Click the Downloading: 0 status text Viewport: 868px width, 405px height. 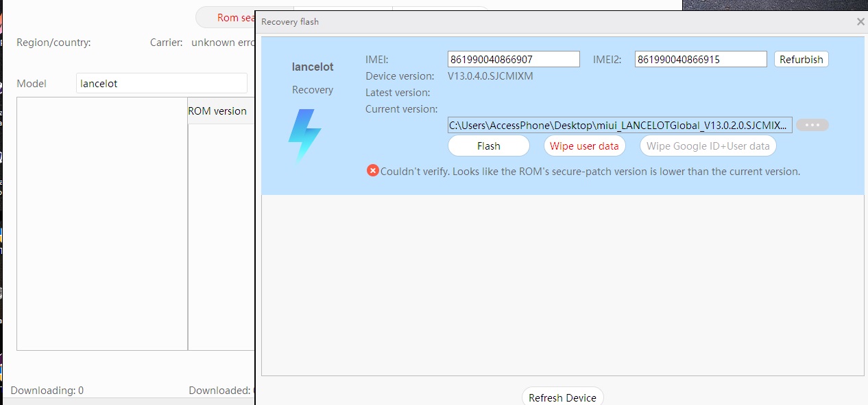[47, 391]
